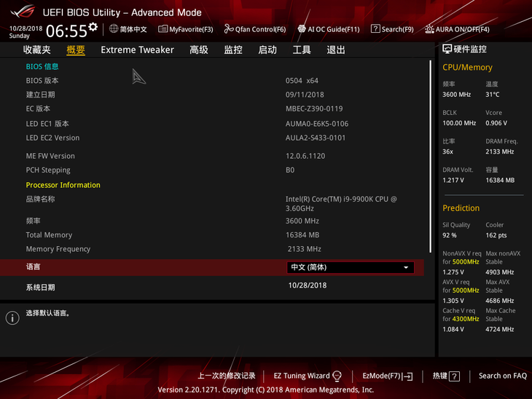Click the info circle icon
Viewport: 532px width, 399px height.
pos(12,318)
